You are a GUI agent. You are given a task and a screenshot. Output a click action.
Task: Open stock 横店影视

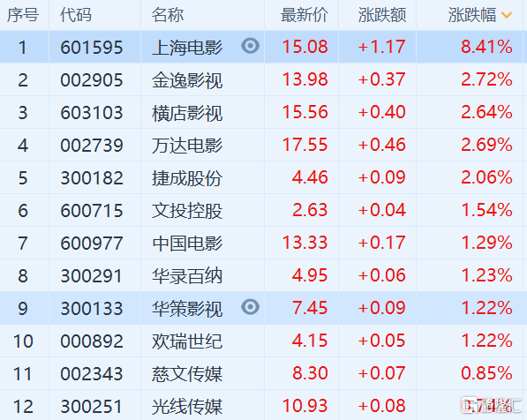coord(187,113)
